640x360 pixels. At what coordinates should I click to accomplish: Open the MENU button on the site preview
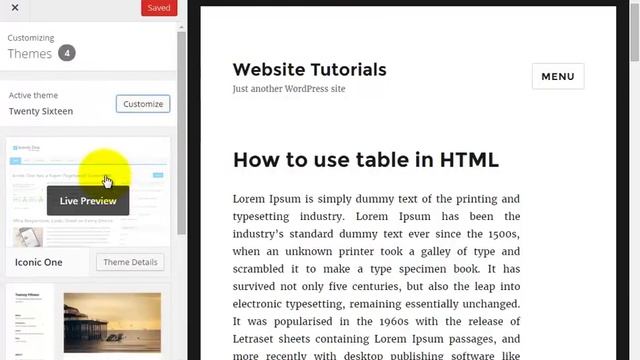point(558,76)
